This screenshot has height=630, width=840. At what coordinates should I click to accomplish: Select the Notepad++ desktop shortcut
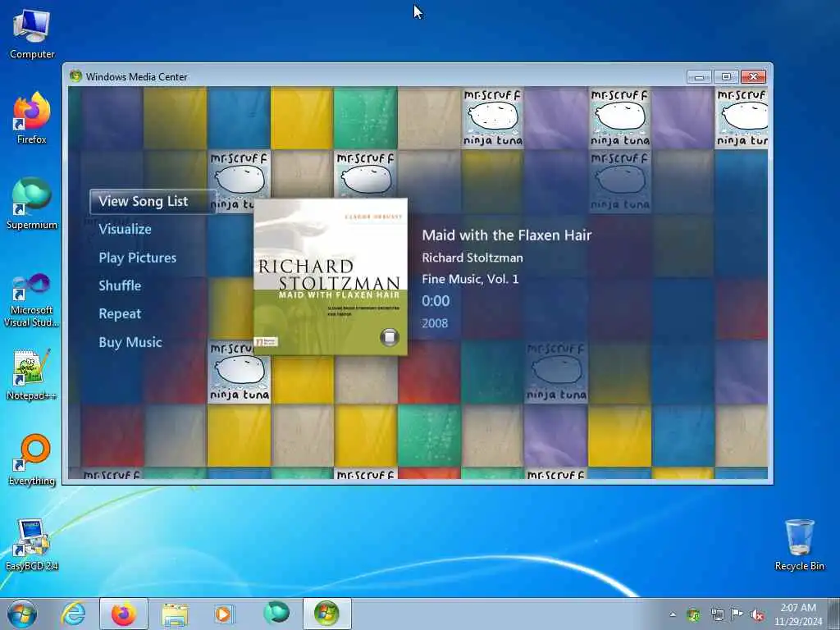click(x=32, y=374)
